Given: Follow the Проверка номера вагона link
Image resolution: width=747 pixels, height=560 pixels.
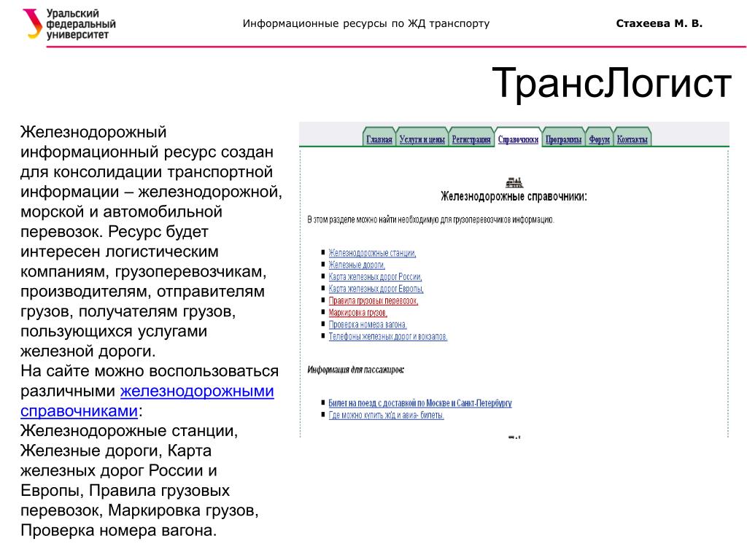Looking at the screenshot, I should tap(368, 324).
